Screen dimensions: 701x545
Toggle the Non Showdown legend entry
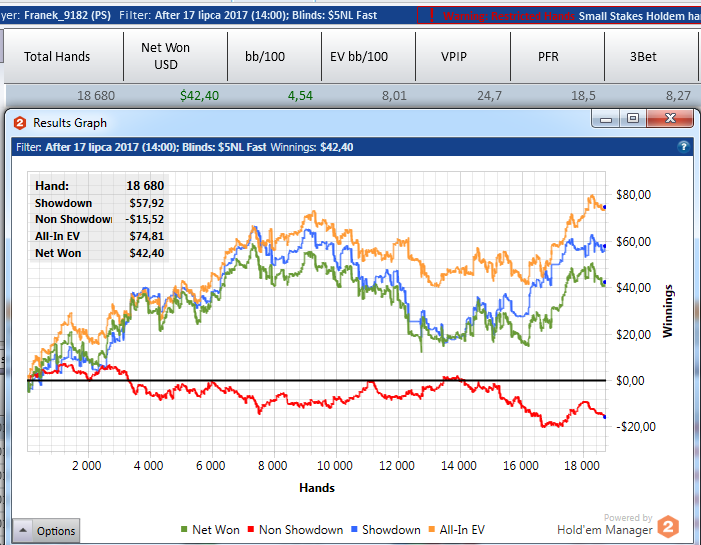click(295, 530)
